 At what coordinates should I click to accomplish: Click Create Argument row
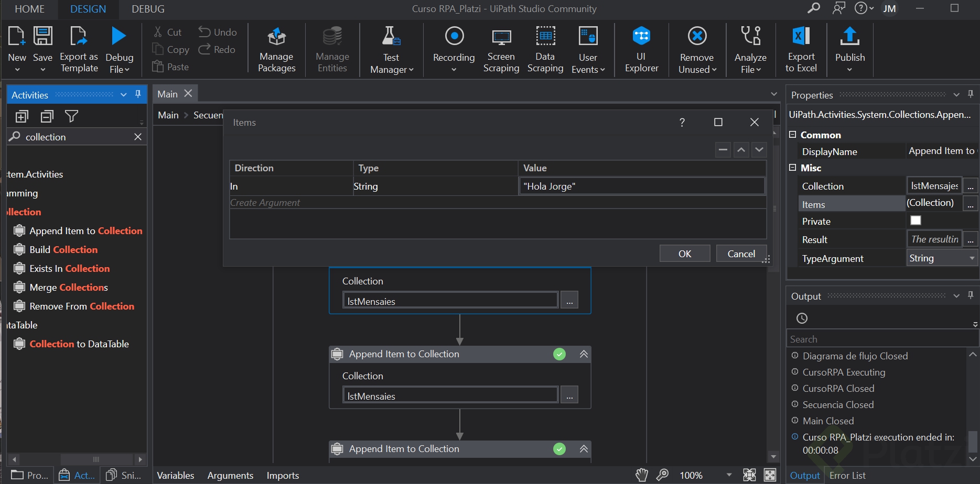tap(498, 202)
